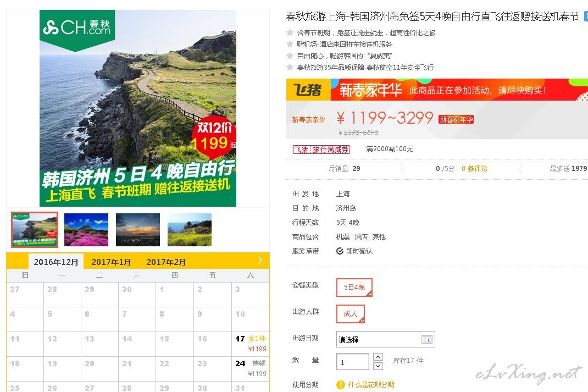Increase quantity with the up arrow
The image size is (588, 392).
coord(378,357)
